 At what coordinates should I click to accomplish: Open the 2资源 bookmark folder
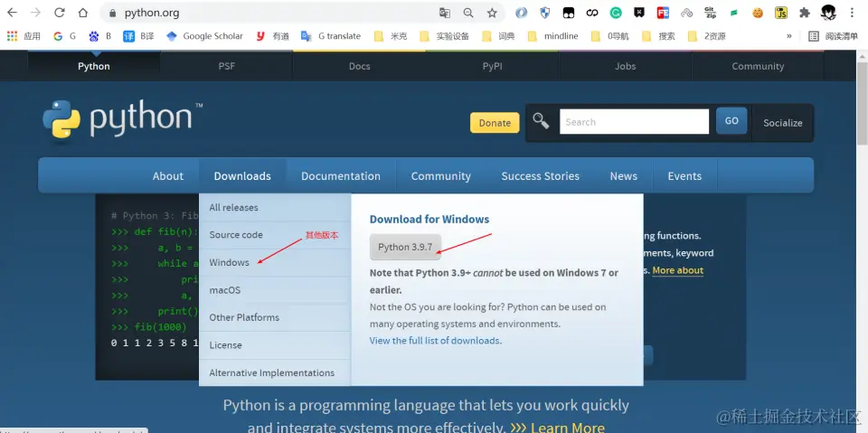706,36
